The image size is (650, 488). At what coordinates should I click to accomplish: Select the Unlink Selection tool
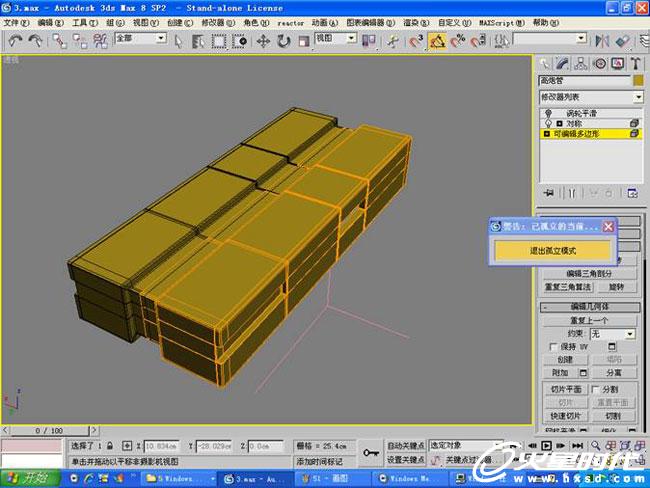pos(80,41)
